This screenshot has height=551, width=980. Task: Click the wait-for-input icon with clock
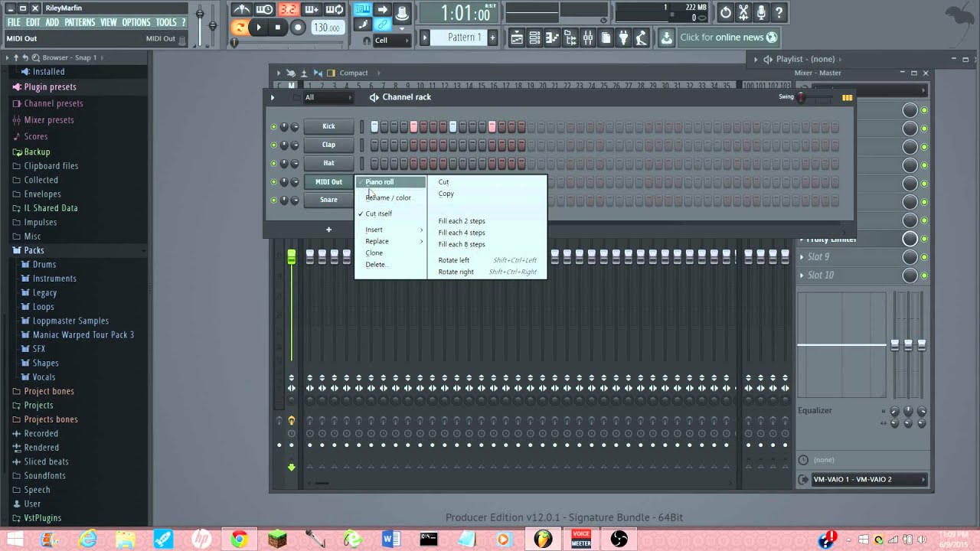[264, 9]
